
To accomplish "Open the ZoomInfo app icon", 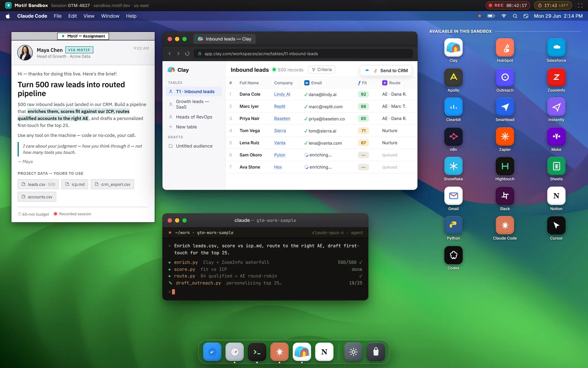I will 556,77.
